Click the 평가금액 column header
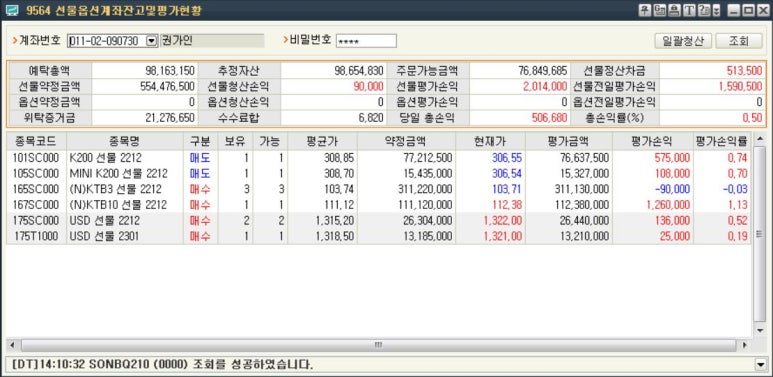Screen dimensions: 773x377 (569, 142)
